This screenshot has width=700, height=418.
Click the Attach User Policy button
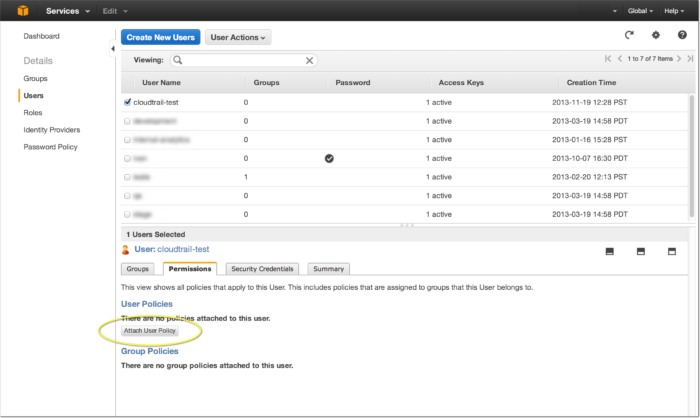[x=149, y=330]
